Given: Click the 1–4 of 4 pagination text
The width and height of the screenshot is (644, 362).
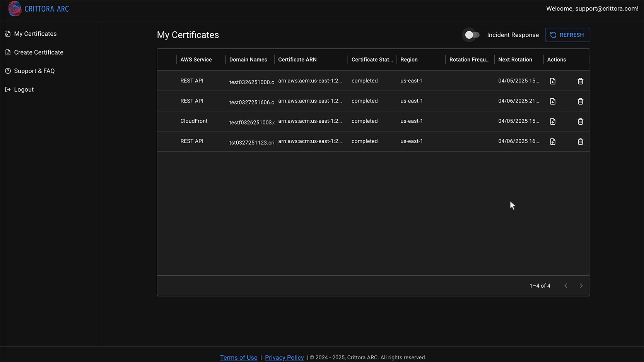Looking at the screenshot, I should [x=540, y=286].
